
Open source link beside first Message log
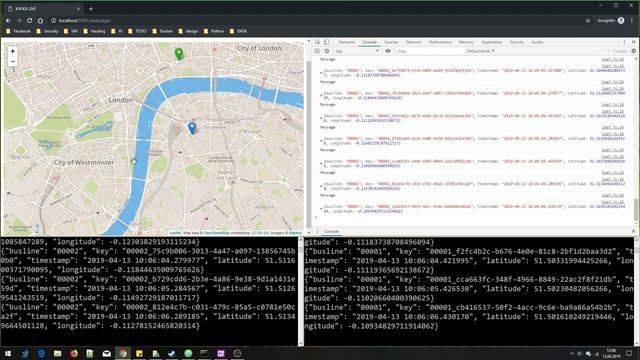pyautogui.click(x=612, y=60)
